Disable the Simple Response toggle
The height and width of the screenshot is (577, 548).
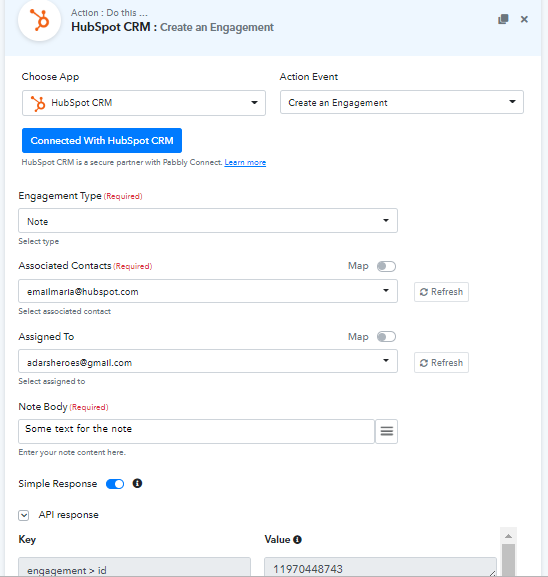point(115,484)
